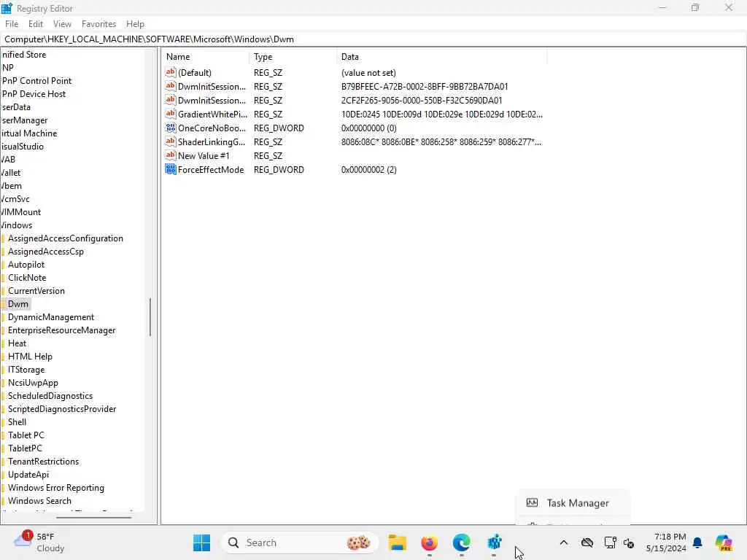The height and width of the screenshot is (560, 747).
Task: Select the Autopilot key
Action: (26, 264)
